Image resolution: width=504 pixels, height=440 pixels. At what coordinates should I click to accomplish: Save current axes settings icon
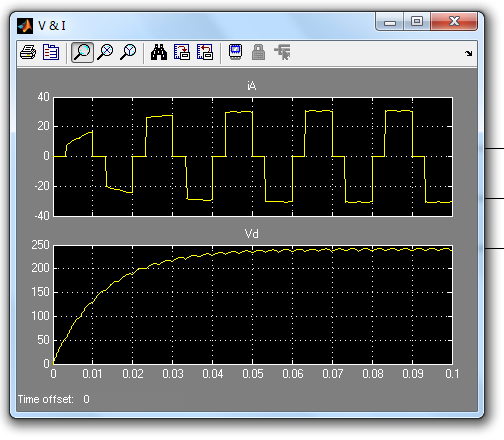click(x=182, y=52)
